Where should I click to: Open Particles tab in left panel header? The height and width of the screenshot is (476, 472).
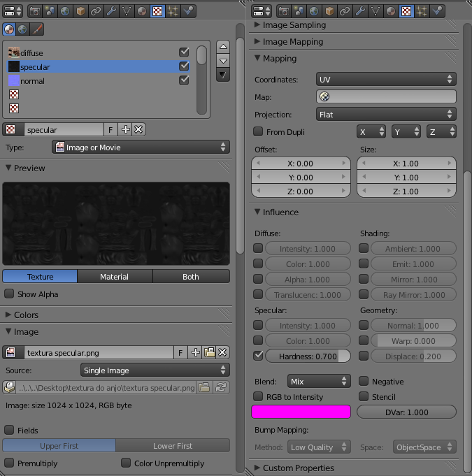(x=173, y=12)
